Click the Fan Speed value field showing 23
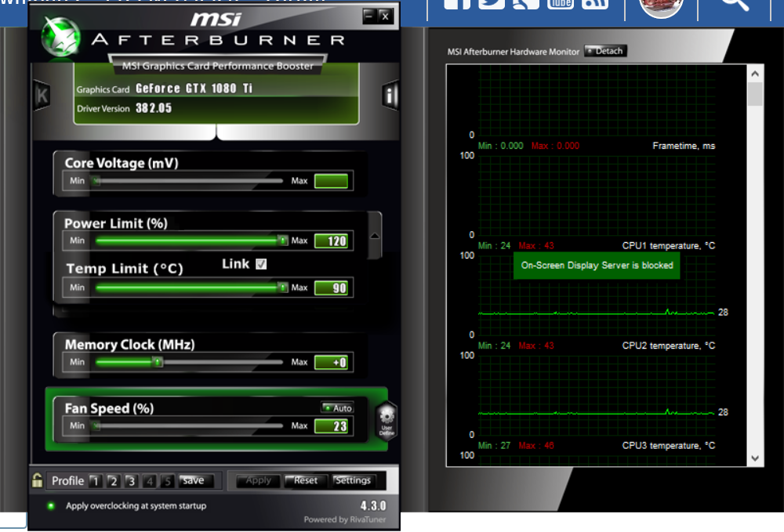The height and width of the screenshot is (532, 784). (331, 426)
